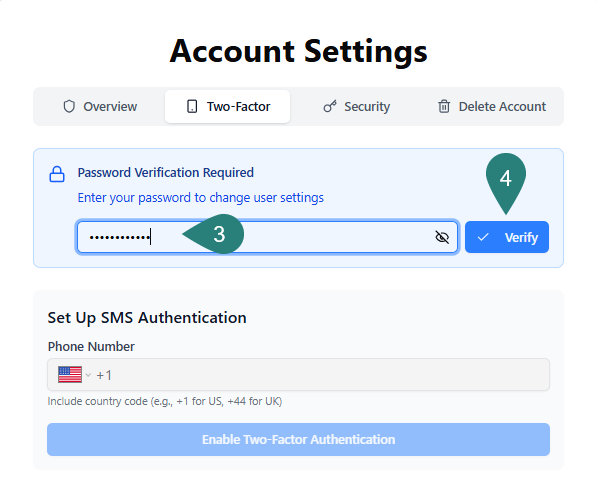Click the phone icon on Two-Factor
596x500 pixels.
(192, 106)
